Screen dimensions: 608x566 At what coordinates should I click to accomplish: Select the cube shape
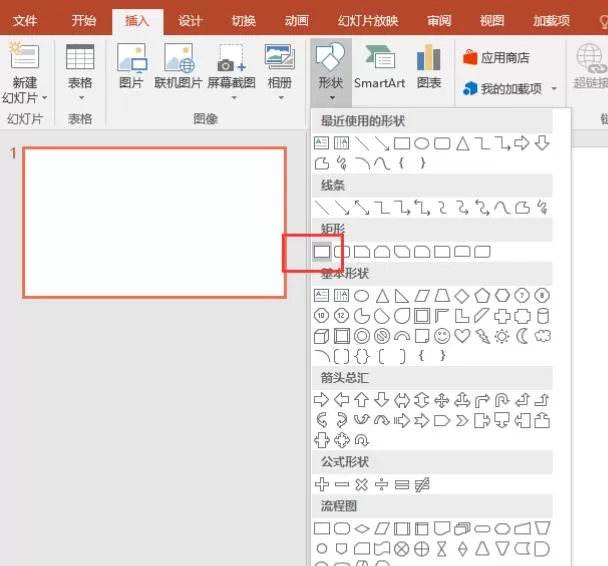click(321, 336)
